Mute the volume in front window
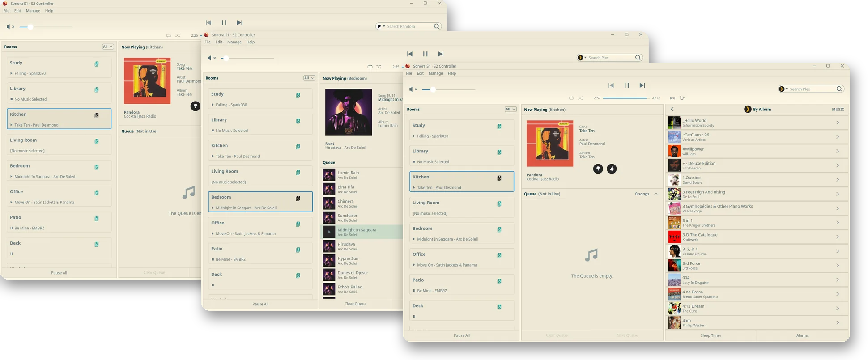The height and width of the screenshot is (360, 868). coord(412,89)
